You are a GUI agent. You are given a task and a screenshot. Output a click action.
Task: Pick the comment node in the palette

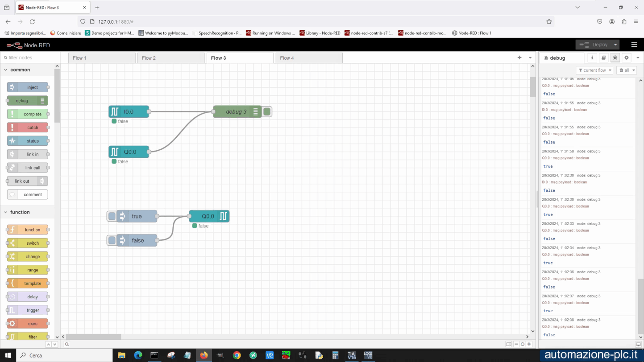[28, 194]
